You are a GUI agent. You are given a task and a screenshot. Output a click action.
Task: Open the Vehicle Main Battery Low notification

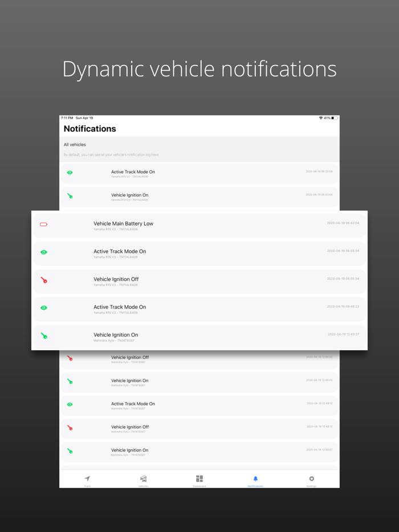123,224
